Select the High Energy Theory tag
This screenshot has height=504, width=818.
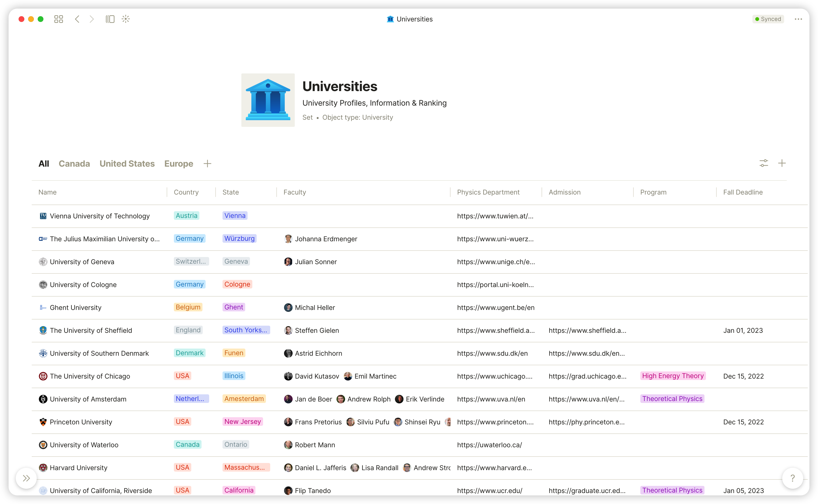tap(673, 376)
